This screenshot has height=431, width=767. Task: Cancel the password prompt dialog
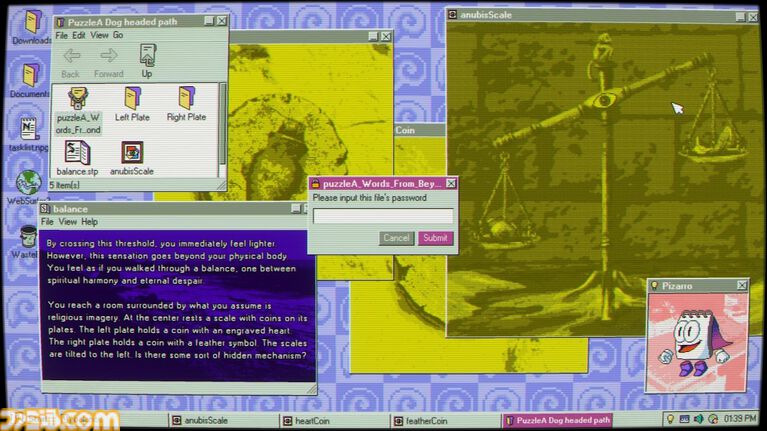[396, 238]
